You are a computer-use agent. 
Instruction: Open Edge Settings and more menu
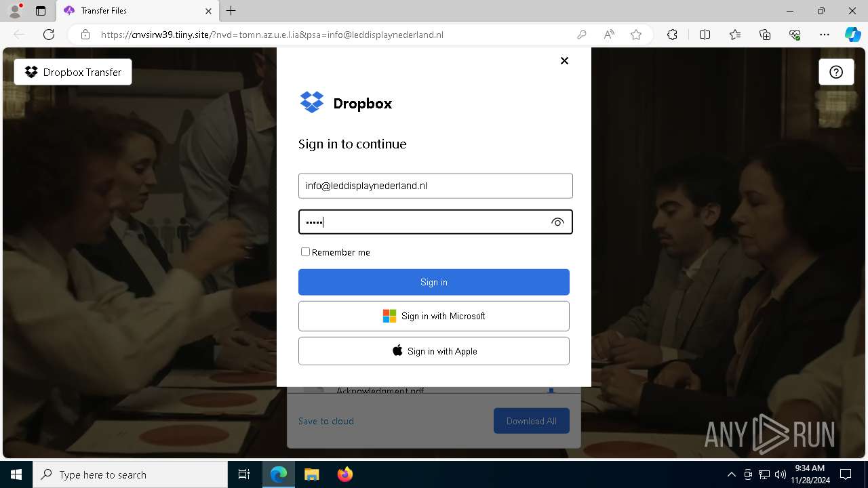point(825,35)
